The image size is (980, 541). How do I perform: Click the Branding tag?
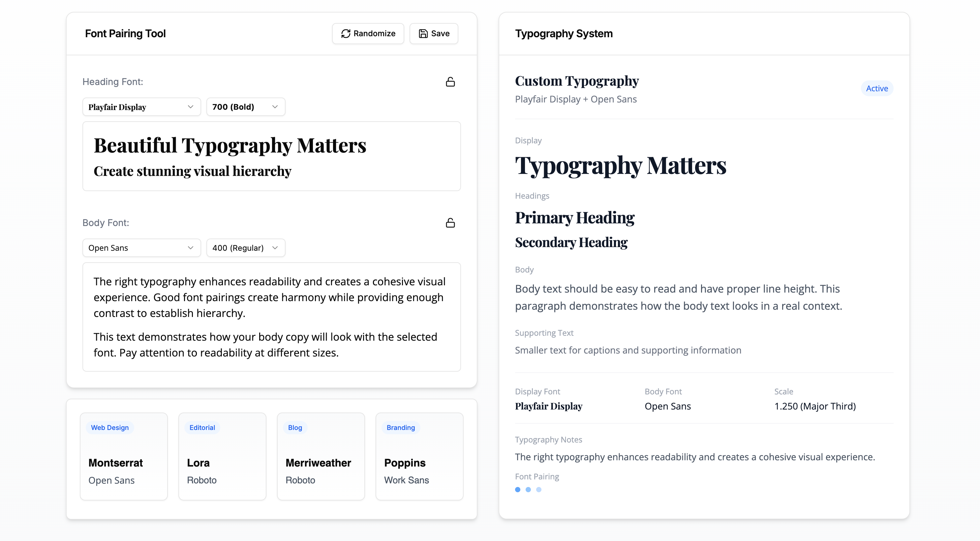(400, 427)
